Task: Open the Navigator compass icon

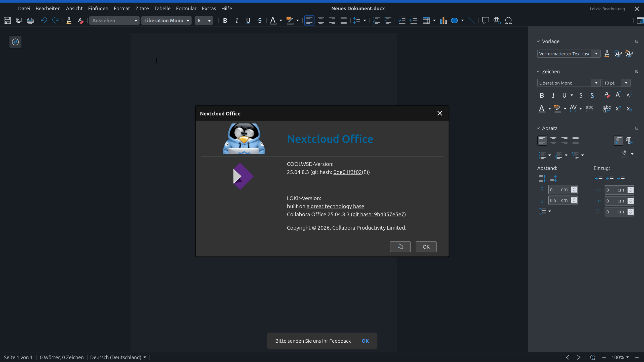Action: point(15,42)
